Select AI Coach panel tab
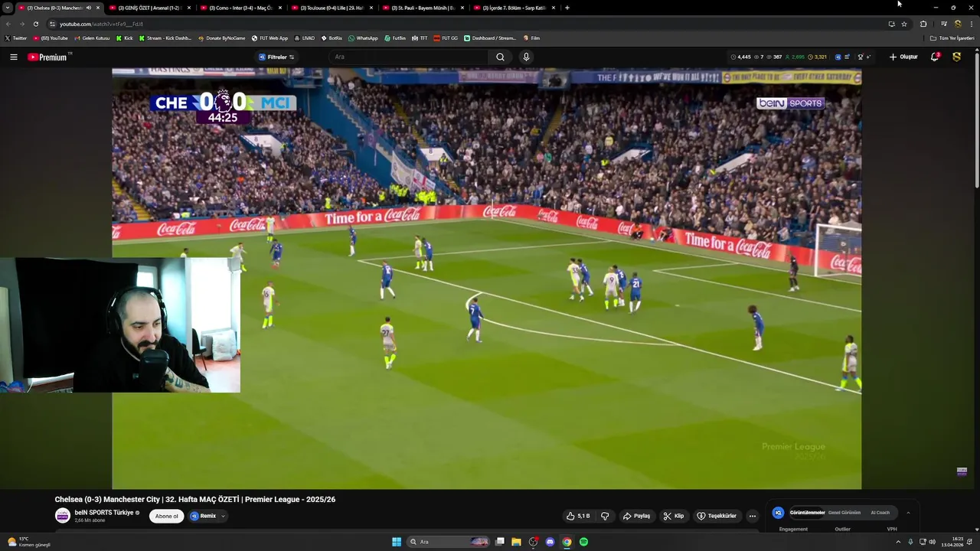The height and width of the screenshot is (551, 980). pyautogui.click(x=880, y=513)
